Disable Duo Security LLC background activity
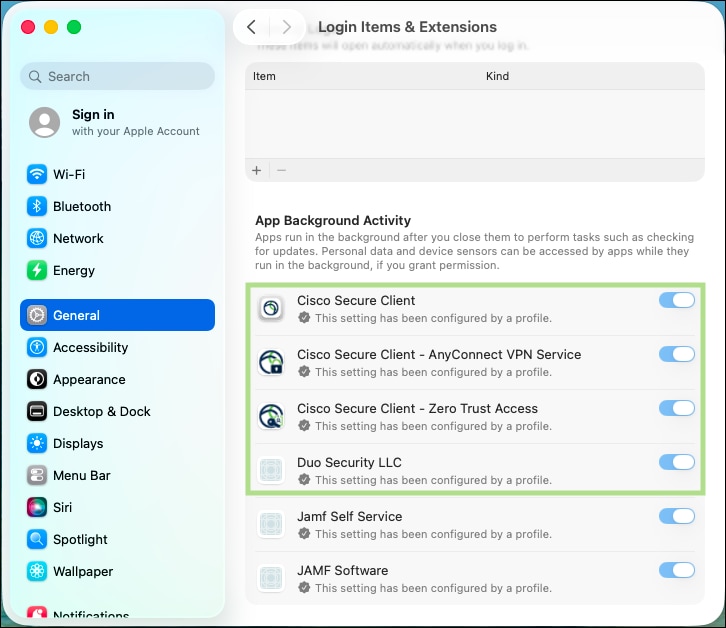 (x=676, y=462)
